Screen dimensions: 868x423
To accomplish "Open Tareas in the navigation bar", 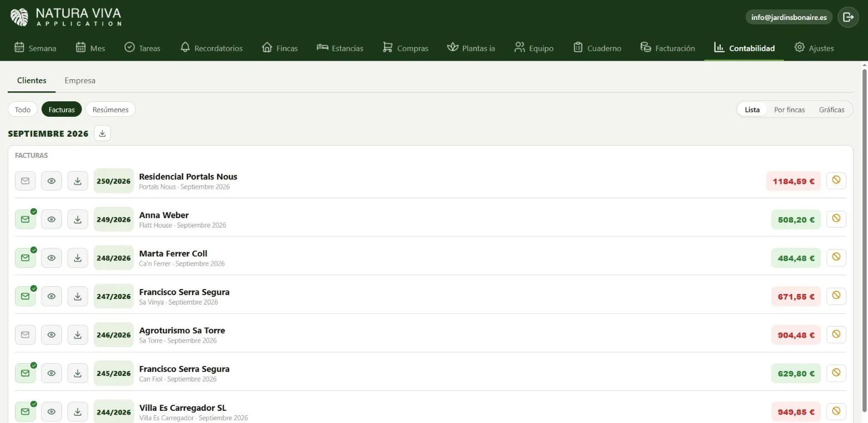I will pyautogui.click(x=142, y=48).
